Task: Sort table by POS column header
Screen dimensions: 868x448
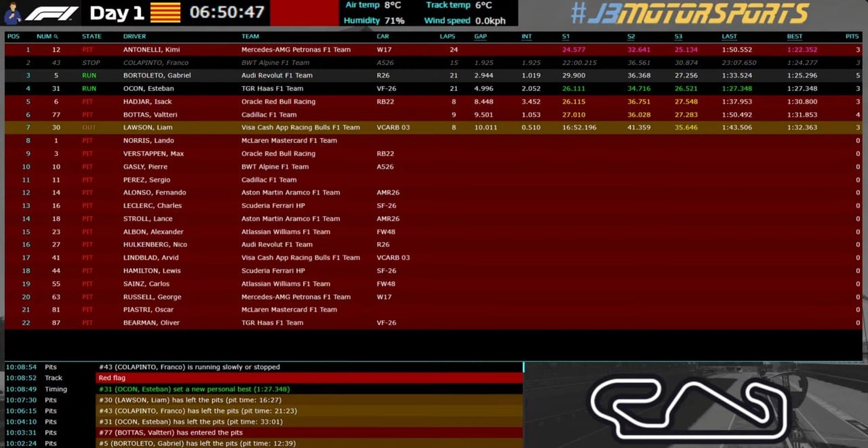Action: (14, 36)
